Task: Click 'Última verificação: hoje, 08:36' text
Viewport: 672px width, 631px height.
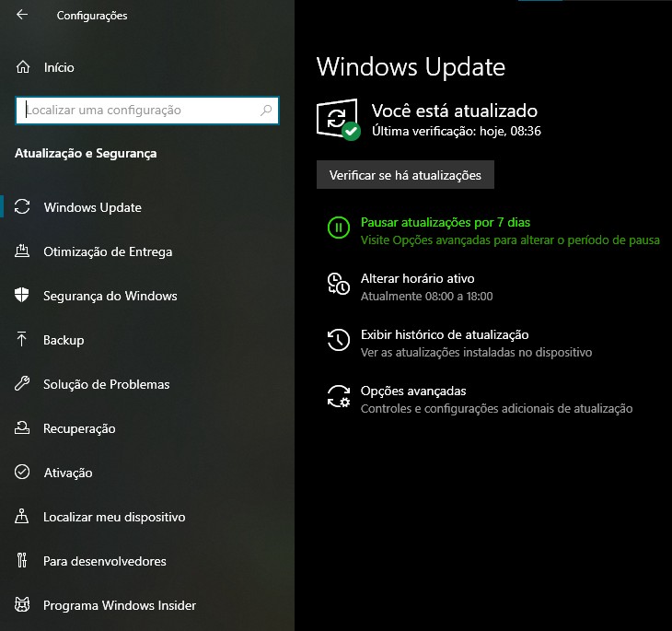Action: click(456, 131)
